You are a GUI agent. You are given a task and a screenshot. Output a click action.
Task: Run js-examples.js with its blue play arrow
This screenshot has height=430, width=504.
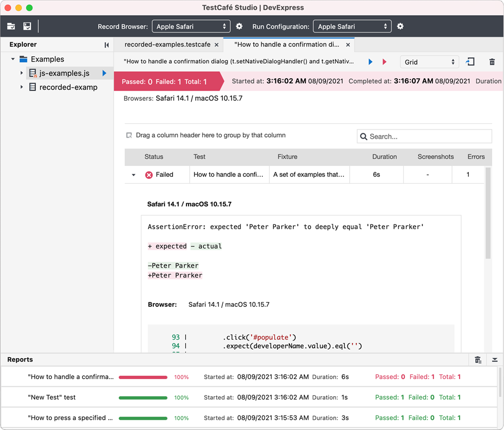[104, 73]
